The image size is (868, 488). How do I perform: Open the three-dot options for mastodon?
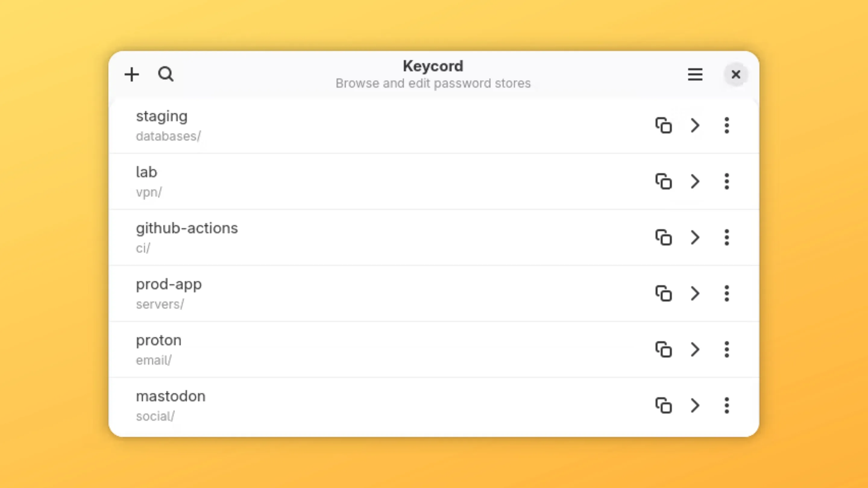726,405
